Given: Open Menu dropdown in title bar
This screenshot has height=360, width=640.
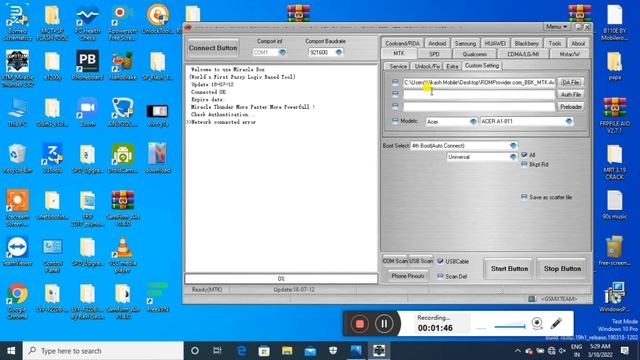Looking at the screenshot, I should 556,27.
